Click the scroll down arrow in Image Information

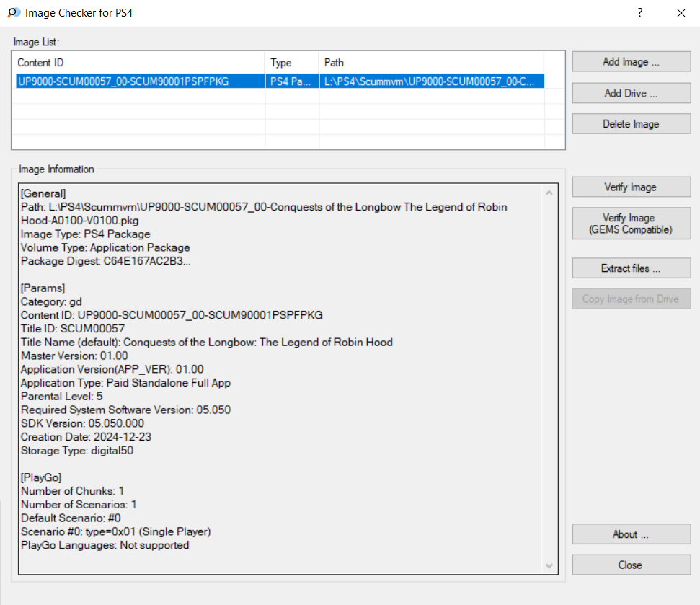(x=549, y=566)
